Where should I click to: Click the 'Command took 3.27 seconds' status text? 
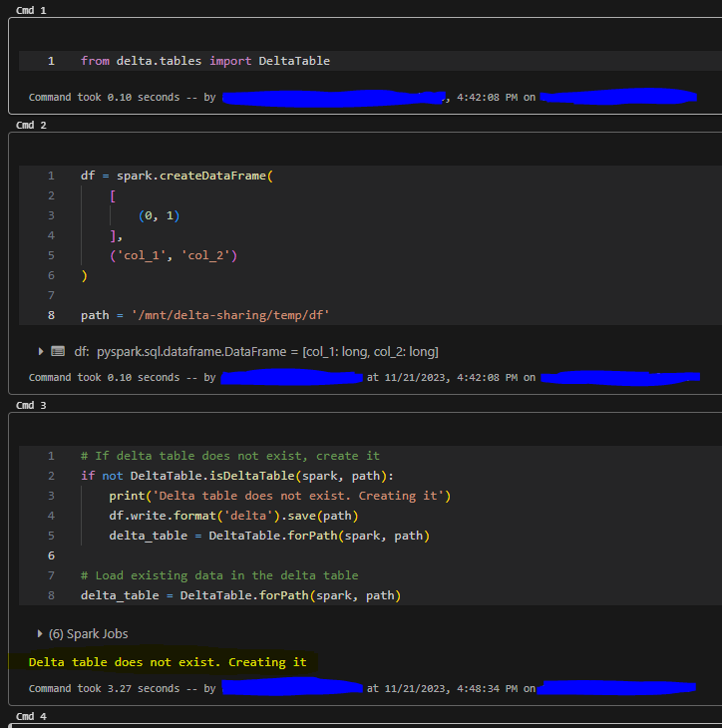point(113,688)
